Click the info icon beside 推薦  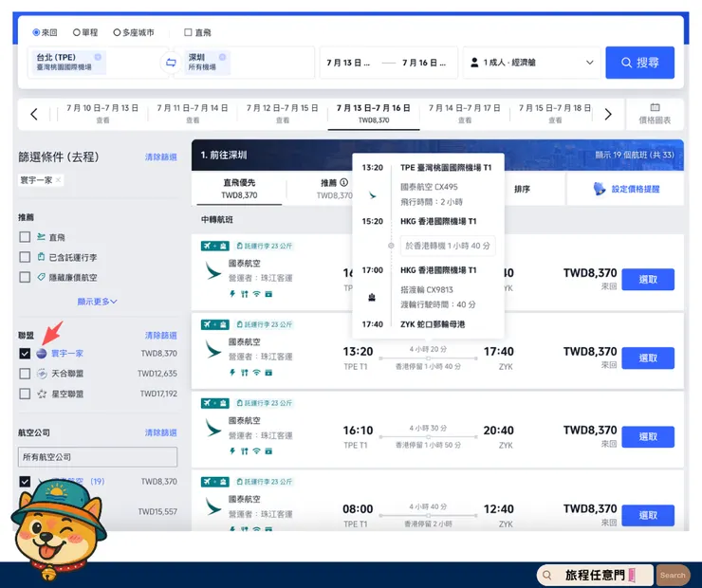tap(343, 183)
